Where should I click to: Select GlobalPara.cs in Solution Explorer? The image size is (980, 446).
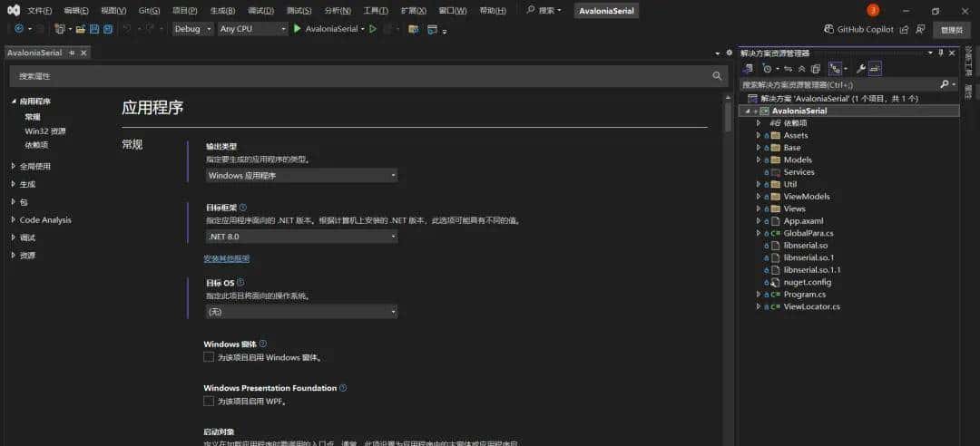point(808,233)
